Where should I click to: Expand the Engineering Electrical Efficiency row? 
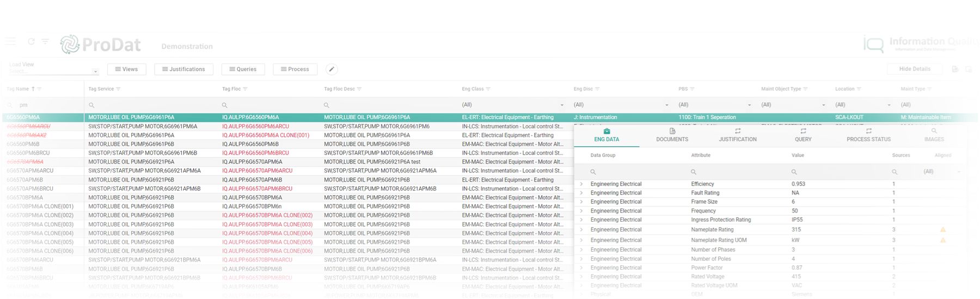pos(581,184)
